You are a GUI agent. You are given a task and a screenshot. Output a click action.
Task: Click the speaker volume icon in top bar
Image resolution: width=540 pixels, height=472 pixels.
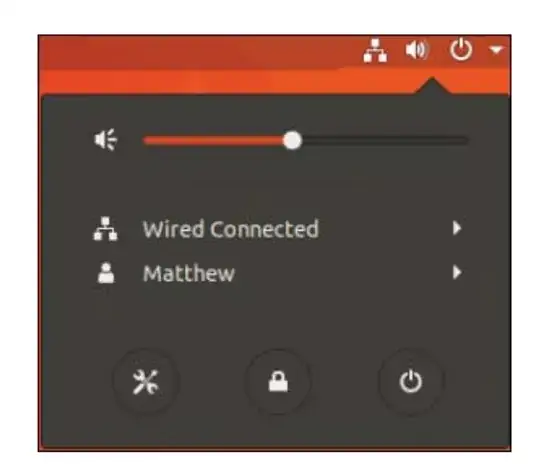(x=417, y=50)
